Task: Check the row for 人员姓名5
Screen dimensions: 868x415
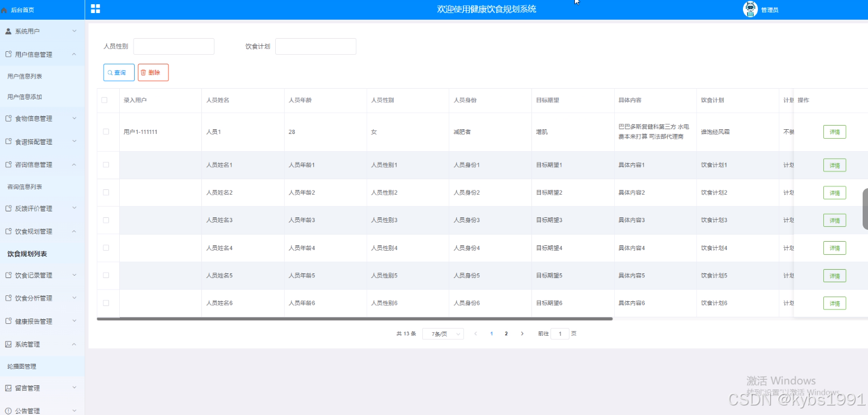Action: coord(106,275)
